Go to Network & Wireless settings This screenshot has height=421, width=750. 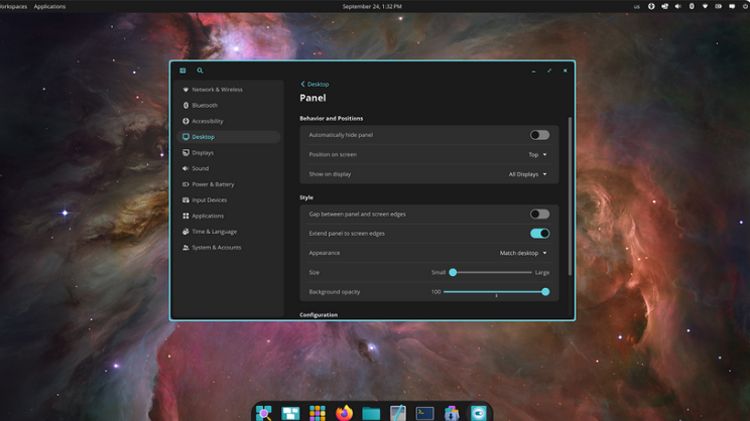[x=217, y=89]
